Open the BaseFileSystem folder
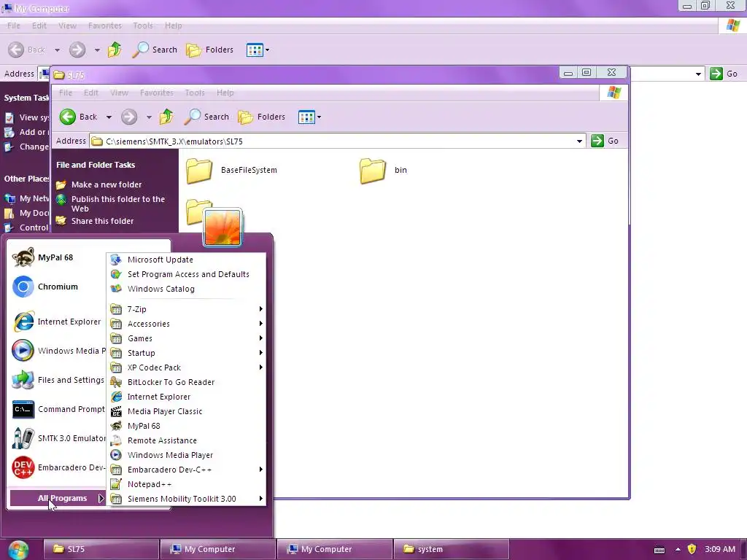Viewport: 747px width, 560px height. 231,171
